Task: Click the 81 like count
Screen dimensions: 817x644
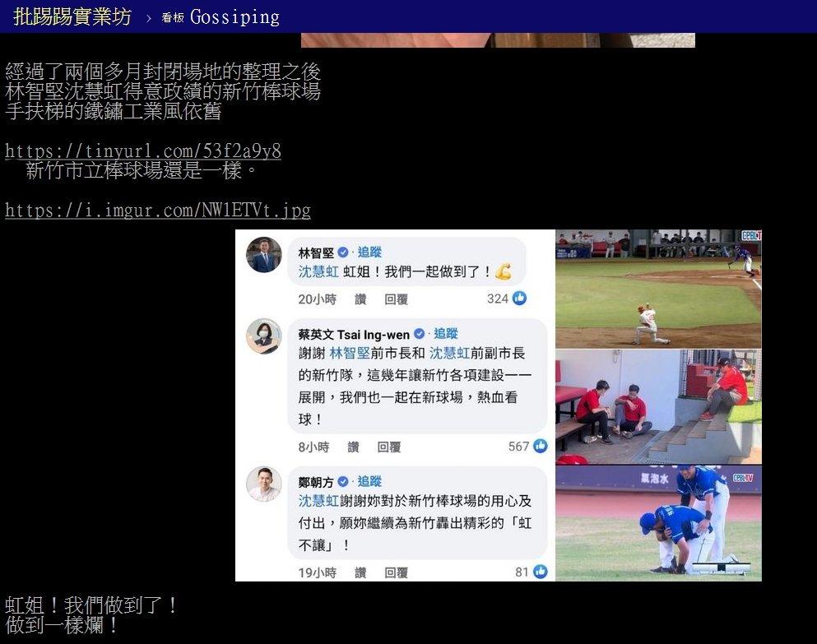Action: pyautogui.click(x=522, y=572)
